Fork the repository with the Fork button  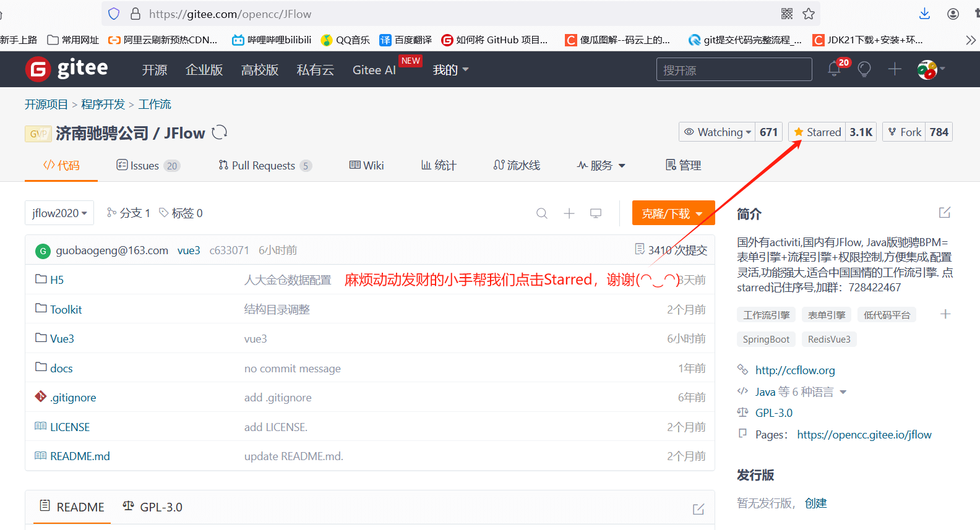(x=905, y=132)
